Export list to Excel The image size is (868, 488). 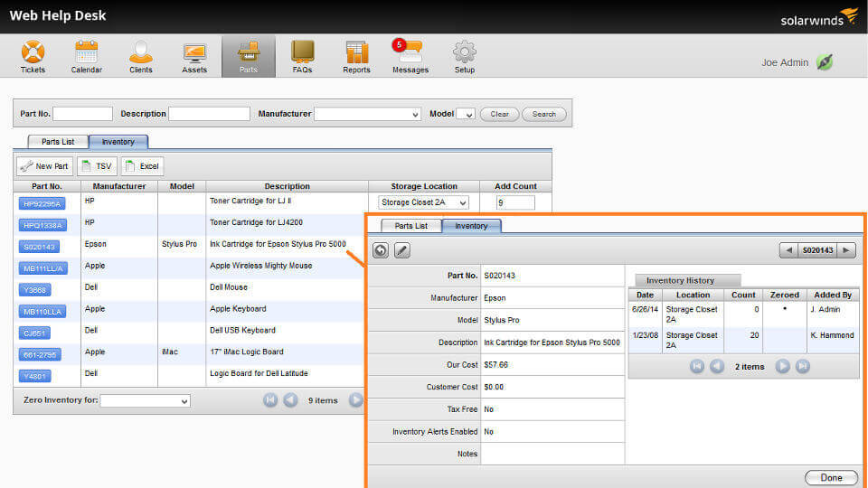pos(142,166)
